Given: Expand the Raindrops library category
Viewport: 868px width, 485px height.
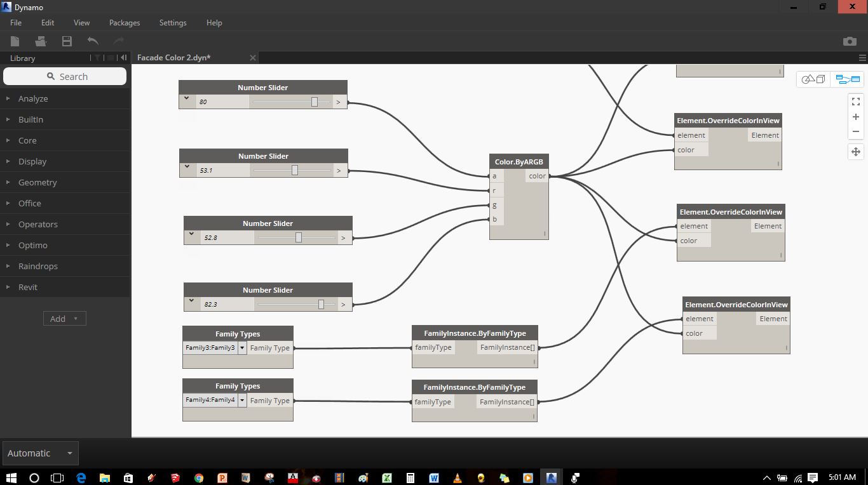Looking at the screenshot, I should coord(65,266).
